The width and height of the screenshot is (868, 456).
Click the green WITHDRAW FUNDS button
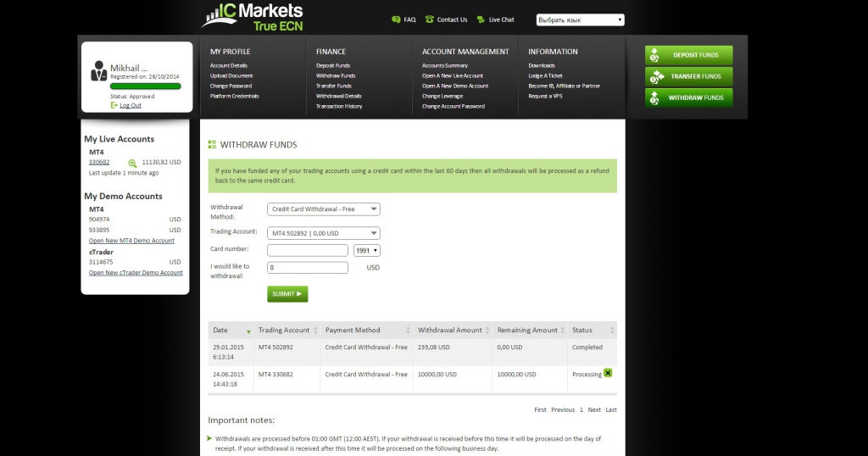coord(688,97)
